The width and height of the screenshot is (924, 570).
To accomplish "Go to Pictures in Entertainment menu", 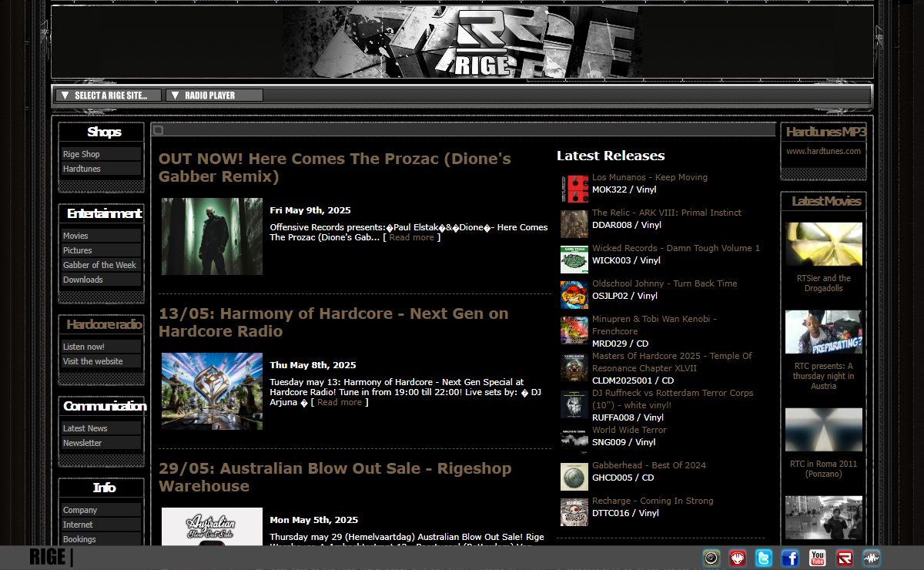I will [x=101, y=250].
